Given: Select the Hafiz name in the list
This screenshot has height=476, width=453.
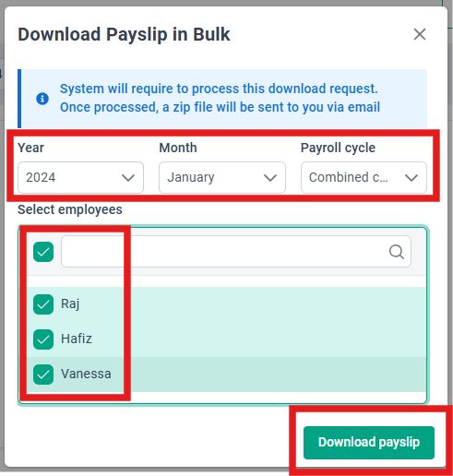Looking at the screenshot, I should [77, 339].
